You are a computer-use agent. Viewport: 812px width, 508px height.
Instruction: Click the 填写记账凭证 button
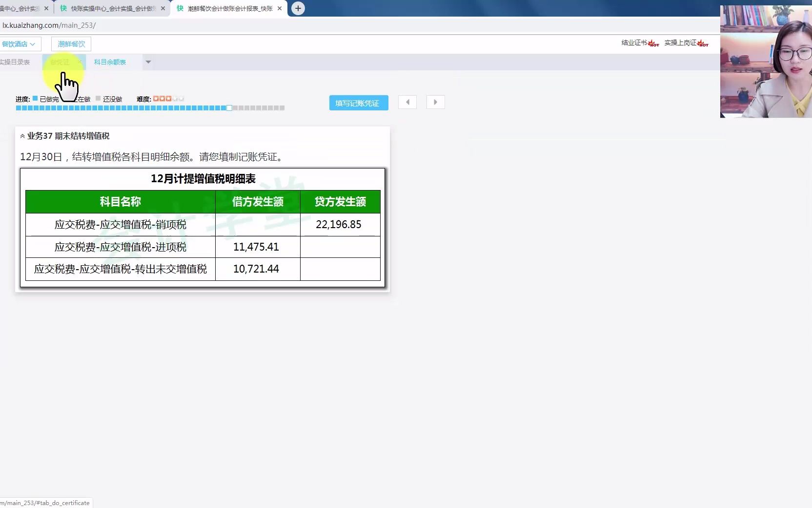point(359,103)
